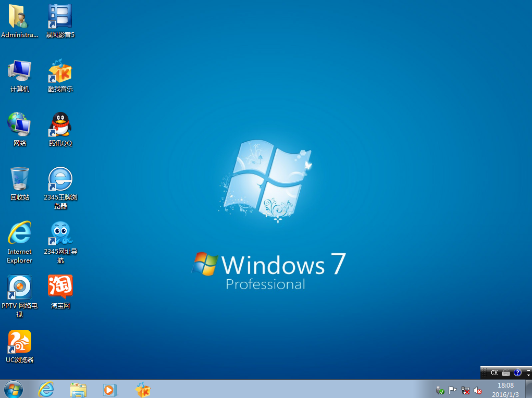Click the Show desktop button

[x=528, y=389]
